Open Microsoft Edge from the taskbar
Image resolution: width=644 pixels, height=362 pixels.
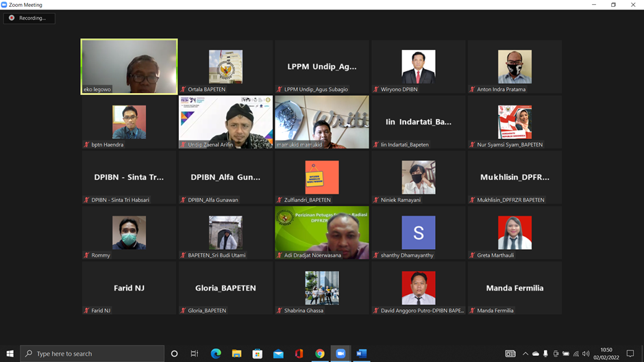pos(216,354)
